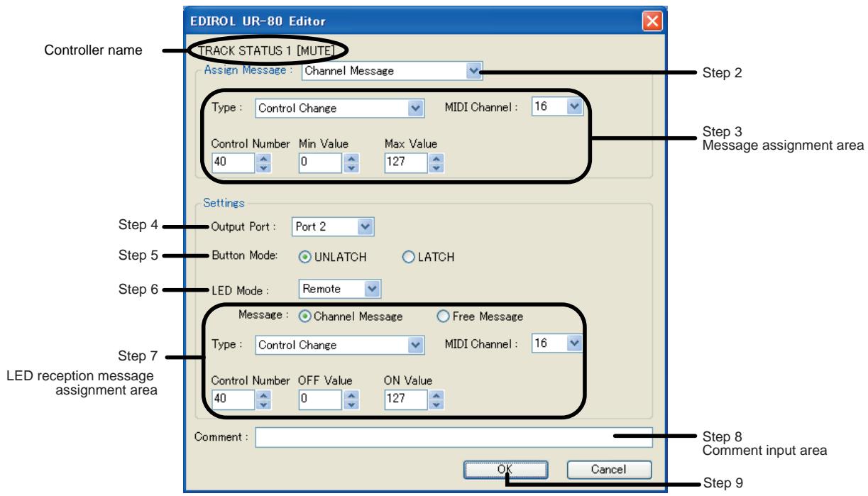Click the Min Value field
Viewport: 868px width, 496px height.
(318, 162)
